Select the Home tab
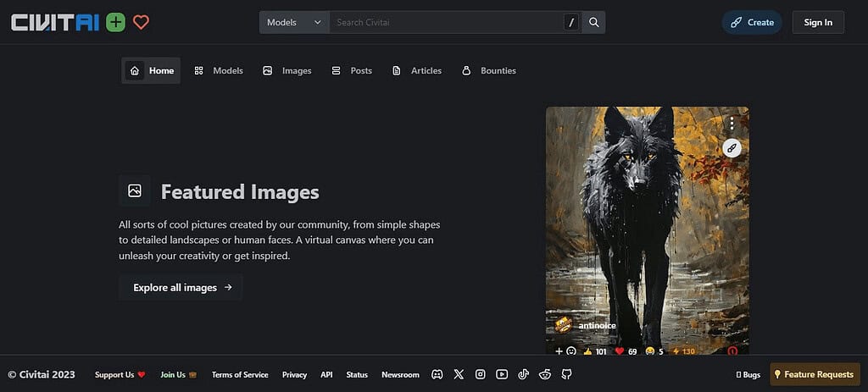 click(x=151, y=71)
